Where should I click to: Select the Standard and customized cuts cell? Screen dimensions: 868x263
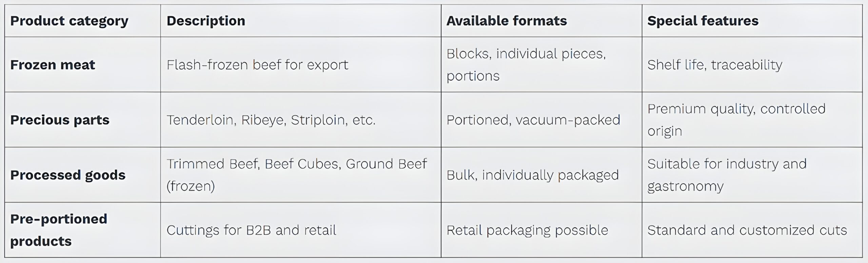pyautogui.click(x=747, y=230)
